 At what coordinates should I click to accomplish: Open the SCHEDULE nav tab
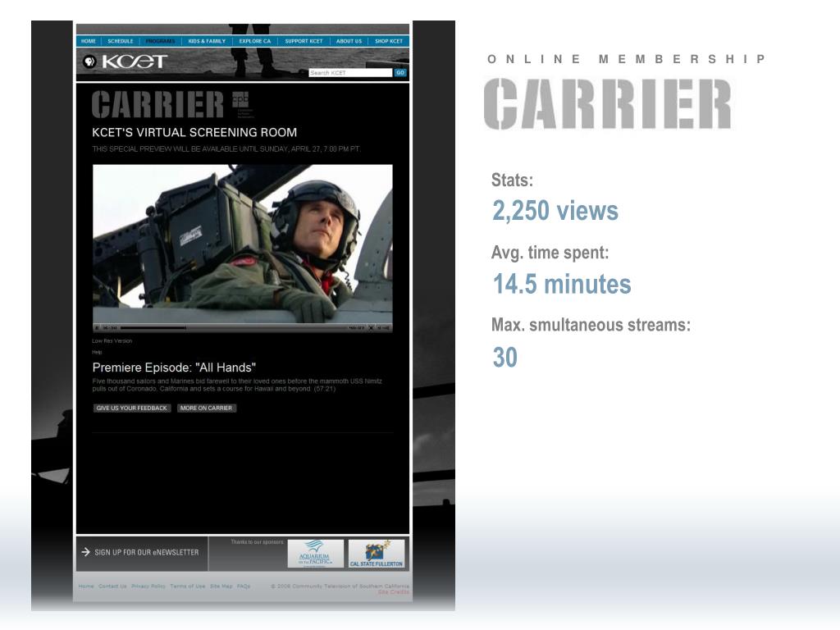tap(120, 41)
